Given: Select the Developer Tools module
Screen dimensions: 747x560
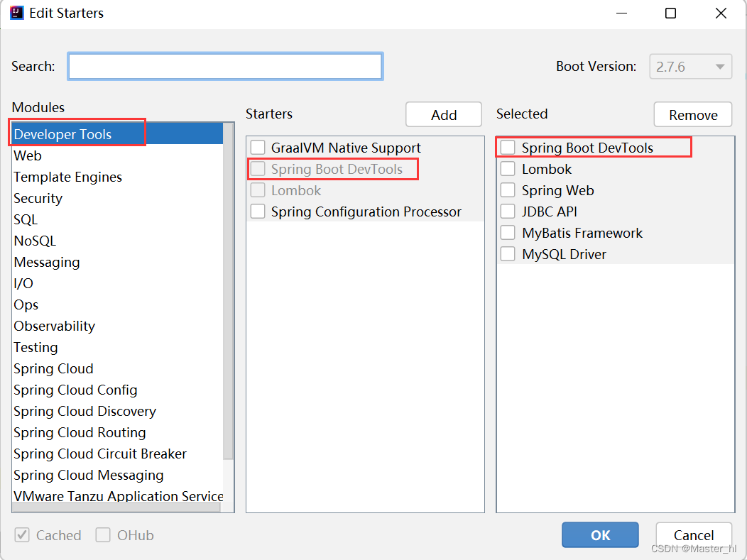Looking at the screenshot, I should pos(117,134).
